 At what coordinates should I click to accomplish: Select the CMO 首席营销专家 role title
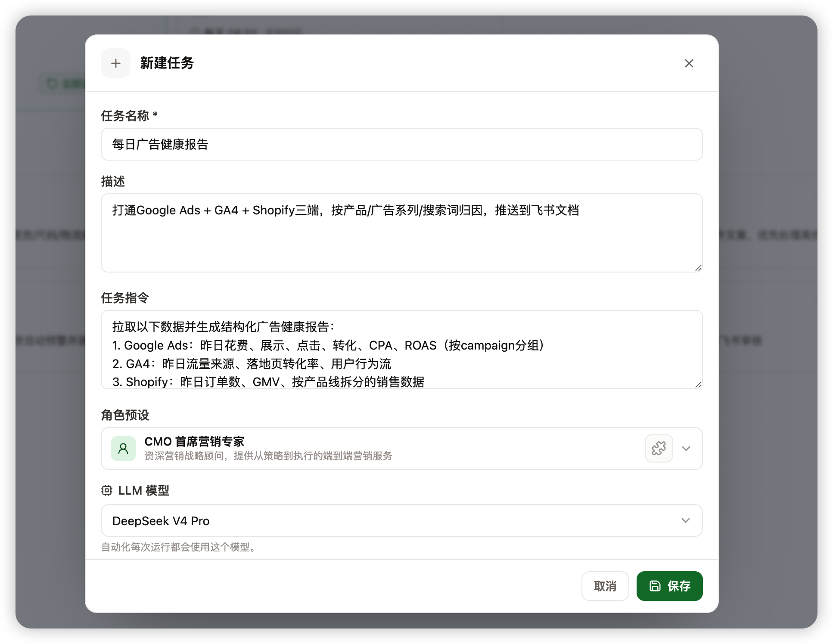tap(194, 441)
